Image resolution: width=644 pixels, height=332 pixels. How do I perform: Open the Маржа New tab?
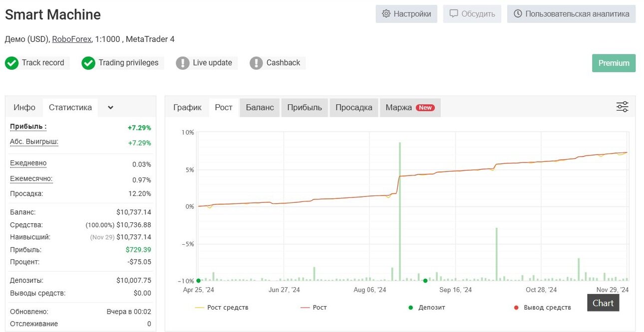[410, 107]
